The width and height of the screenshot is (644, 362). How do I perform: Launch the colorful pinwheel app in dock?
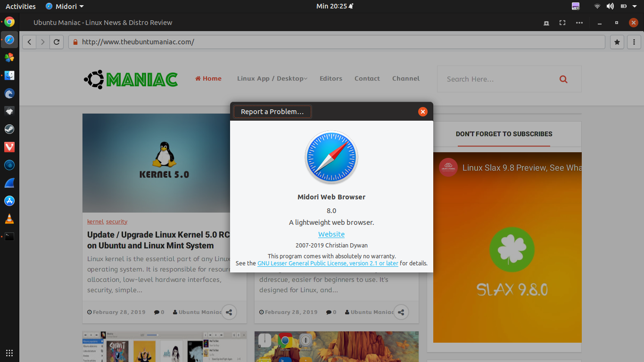[9, 58]
